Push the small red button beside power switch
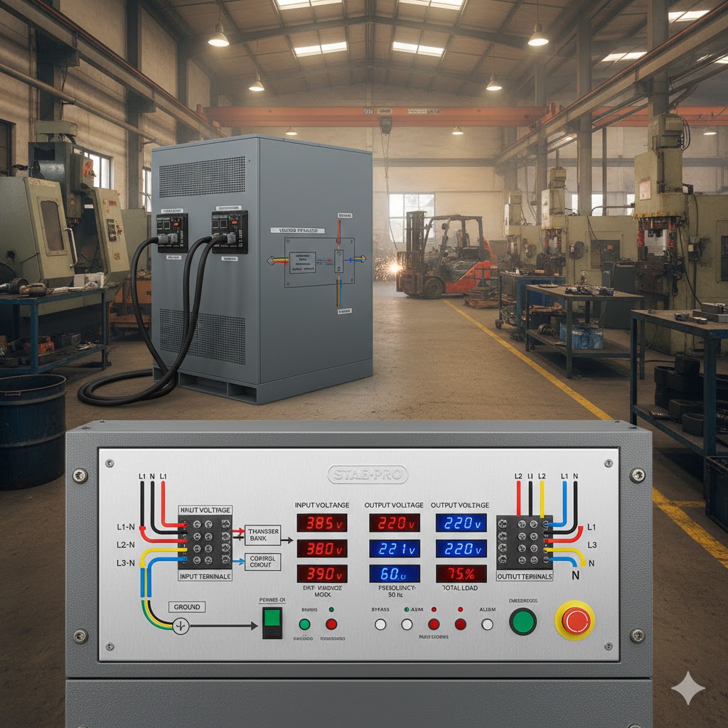Image resolution: width=728 pixels, height=728 pixels. 331,624
